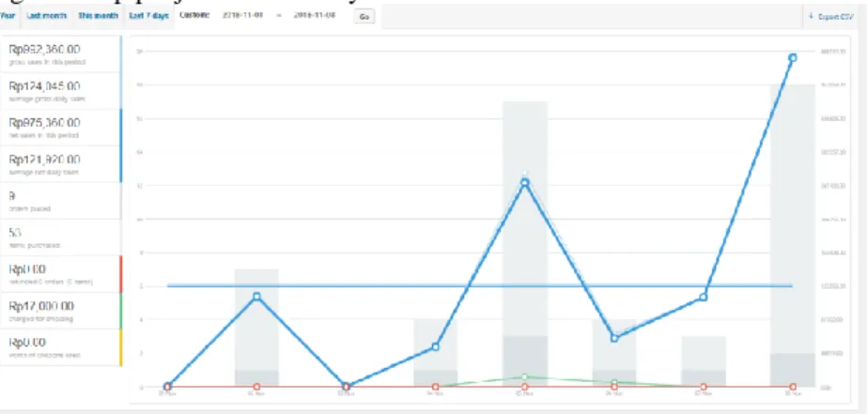The width and height of the screenshot is (868, 414).
Task: Click the red refund point for 04 Nov
Action: (x=436, y=387)
